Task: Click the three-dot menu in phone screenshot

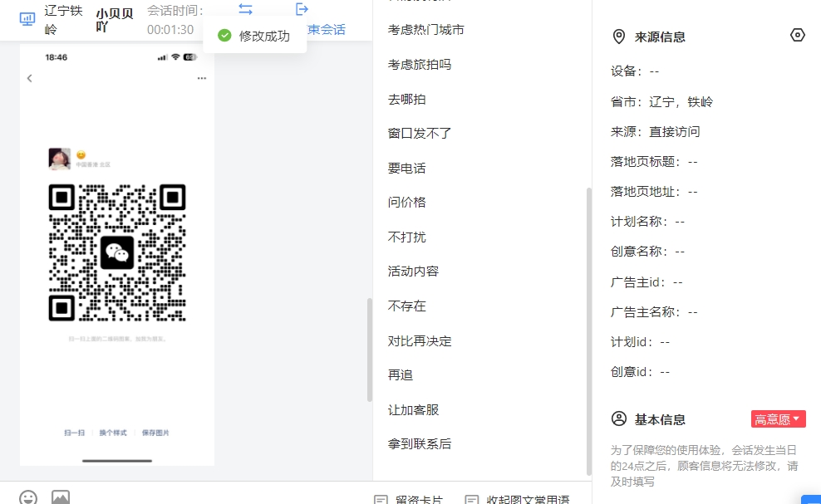Action: click(202, 78)
